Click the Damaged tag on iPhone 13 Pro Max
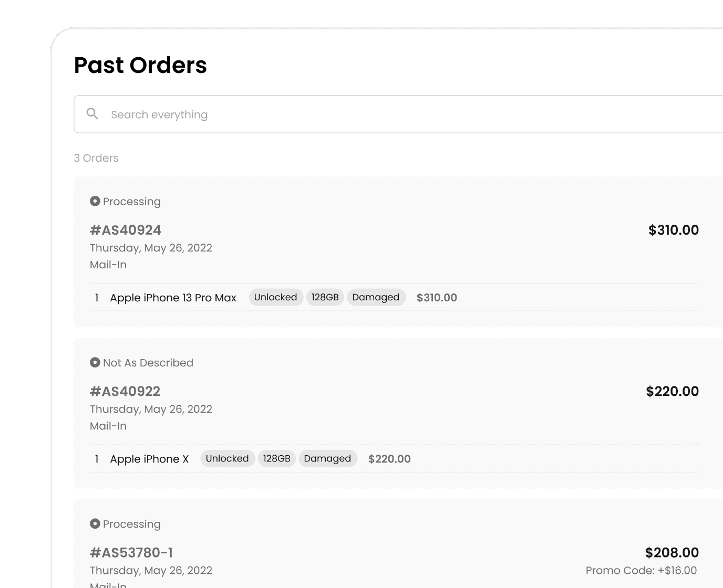This screenshot has height=588, width=723. 376,297
